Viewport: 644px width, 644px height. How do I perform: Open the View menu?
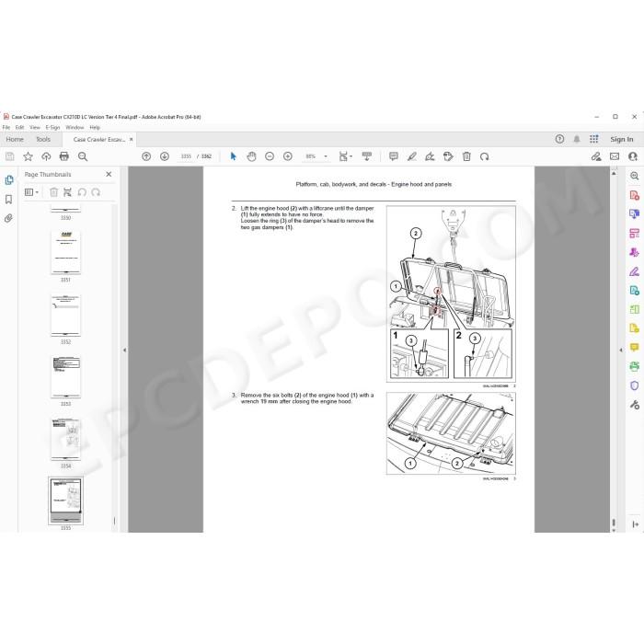point(35,127)
